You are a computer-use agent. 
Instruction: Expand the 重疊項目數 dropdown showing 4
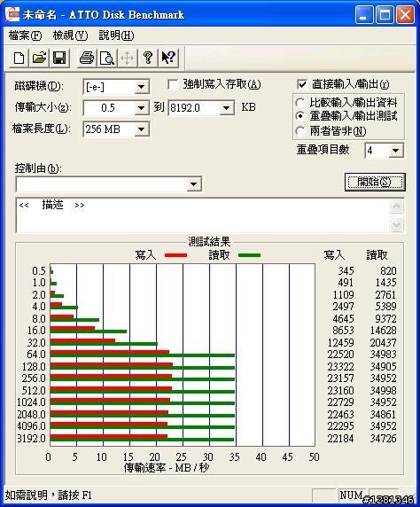[x=395, y=151]
